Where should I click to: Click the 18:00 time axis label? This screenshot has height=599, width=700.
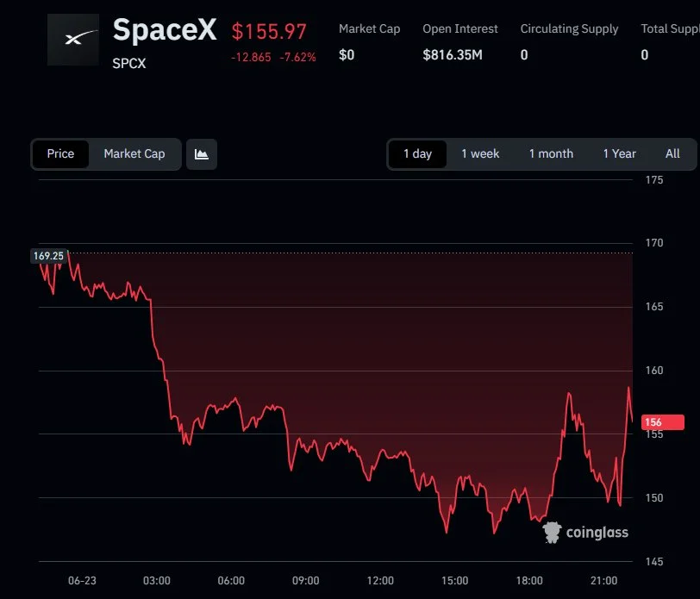529,581
